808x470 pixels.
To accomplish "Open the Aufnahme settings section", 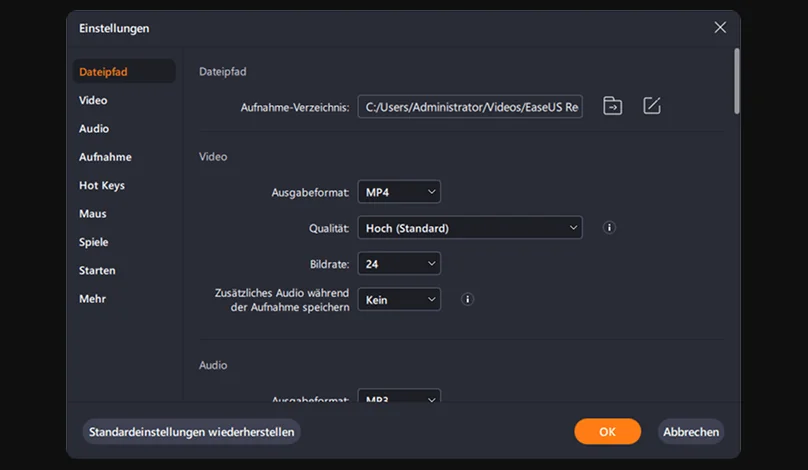I will click(x=105, y=157).
